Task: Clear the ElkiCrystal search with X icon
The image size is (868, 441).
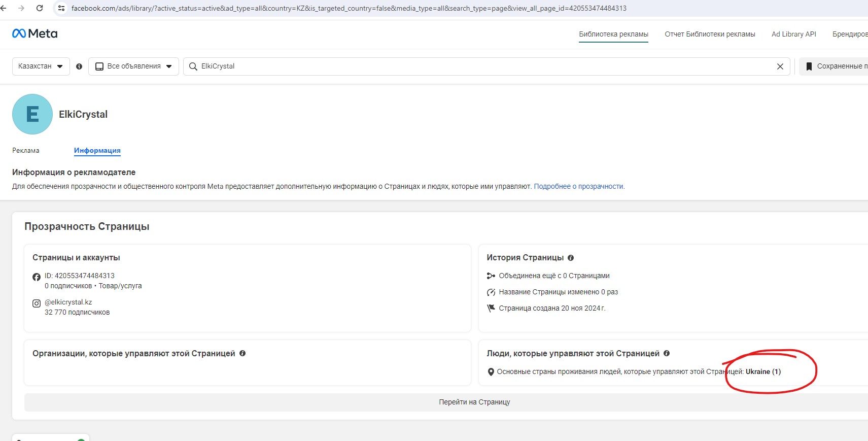Action: point(780,66)
